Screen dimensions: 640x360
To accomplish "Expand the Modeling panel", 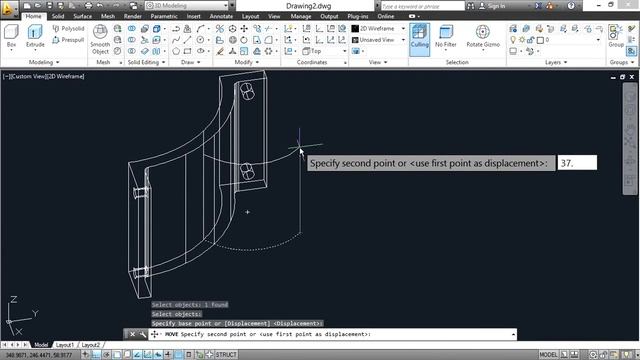I will pos(44,62).
